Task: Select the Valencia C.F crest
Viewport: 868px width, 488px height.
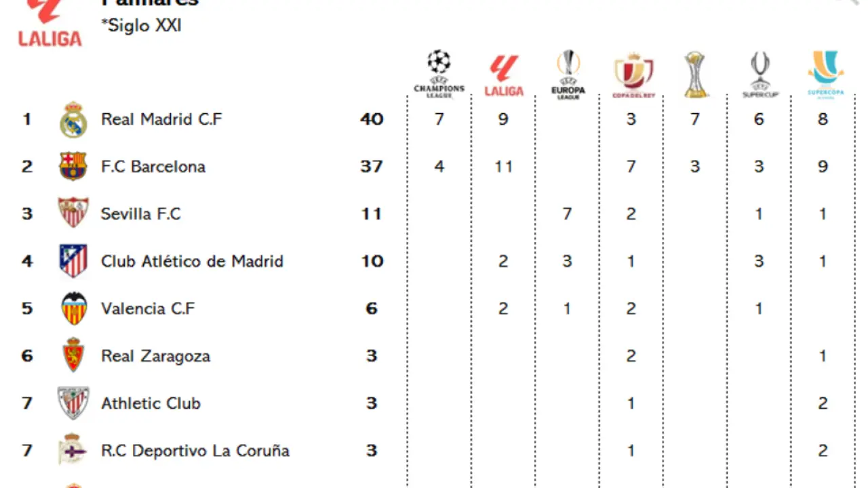Action: pos(73,308)
